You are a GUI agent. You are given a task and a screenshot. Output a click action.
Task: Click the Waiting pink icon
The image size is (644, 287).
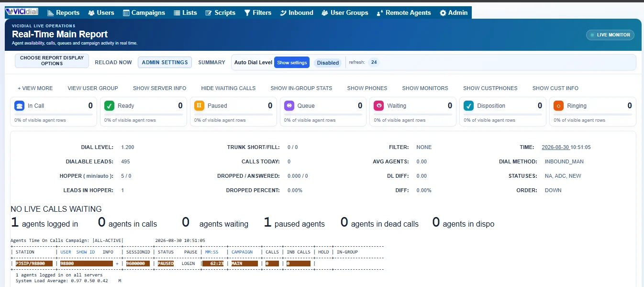[x=379, y=106]
